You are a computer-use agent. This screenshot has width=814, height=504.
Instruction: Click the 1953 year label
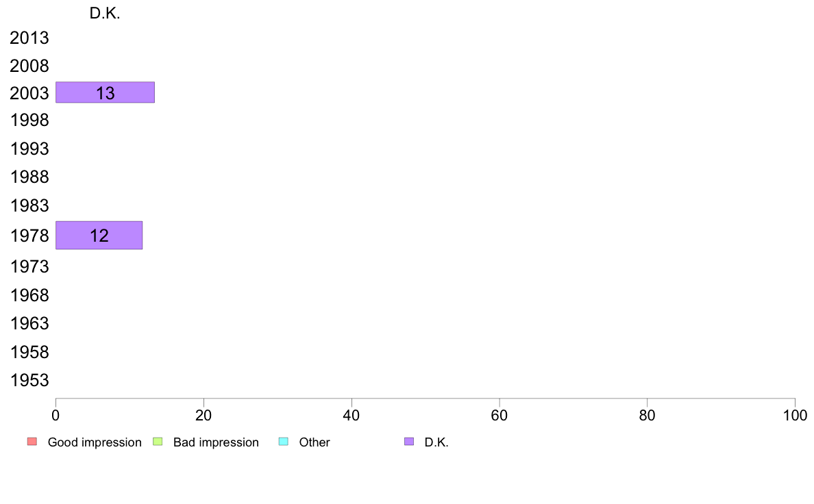click(29, 381)
